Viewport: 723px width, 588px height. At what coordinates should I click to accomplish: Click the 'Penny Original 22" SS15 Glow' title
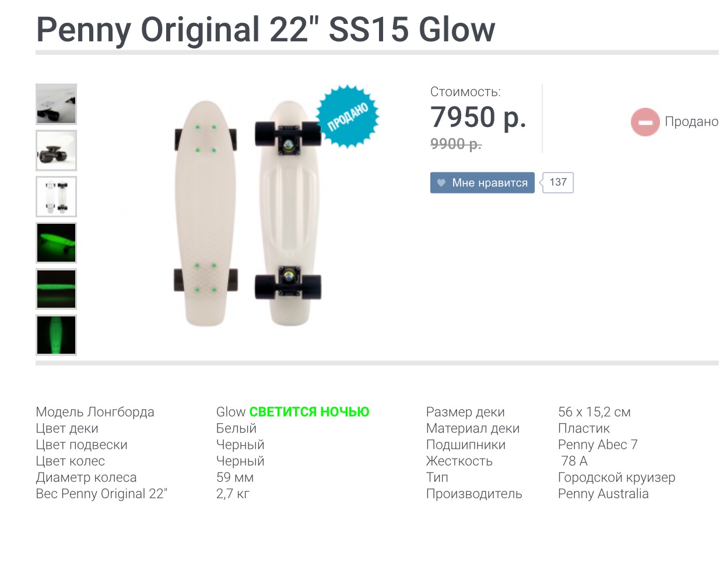click(x=266, y=29)
